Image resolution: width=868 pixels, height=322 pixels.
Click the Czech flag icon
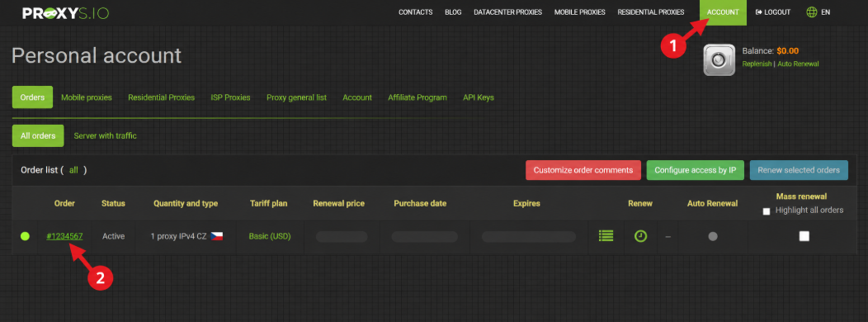click(216, 236)
